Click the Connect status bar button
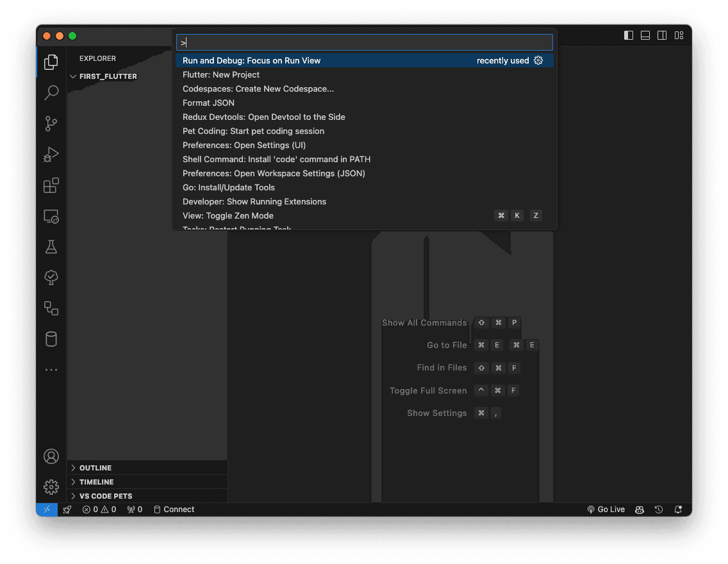Viewport: 728px width, 564px height. [174, 510]
